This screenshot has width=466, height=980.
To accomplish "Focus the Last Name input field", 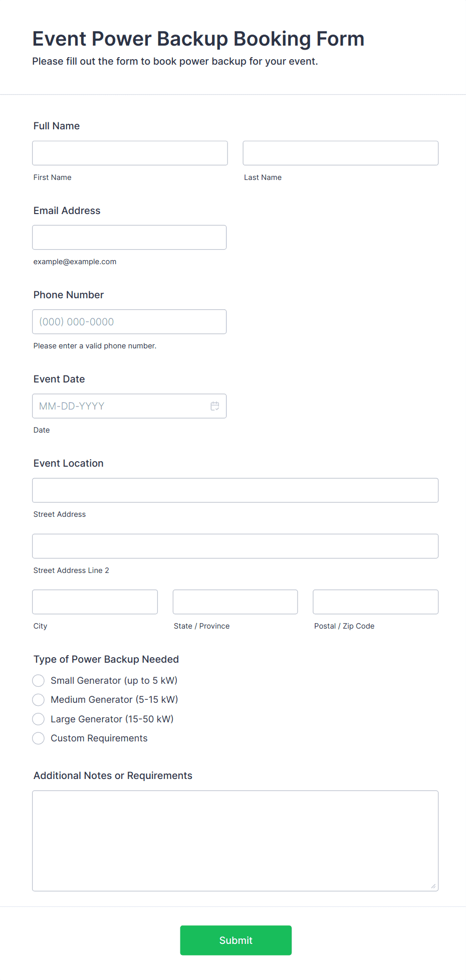I will tap(341, 153).
